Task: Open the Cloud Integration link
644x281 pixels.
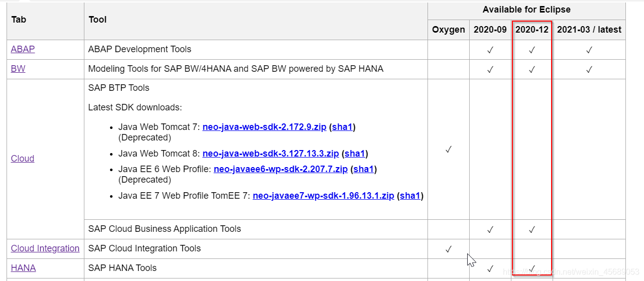Action: [45, 248]
